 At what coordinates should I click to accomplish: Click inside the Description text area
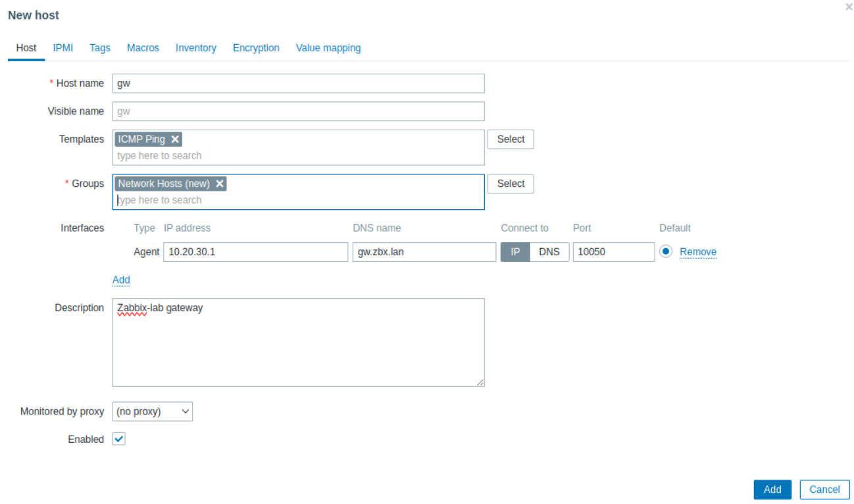click(x=299, y=342)
